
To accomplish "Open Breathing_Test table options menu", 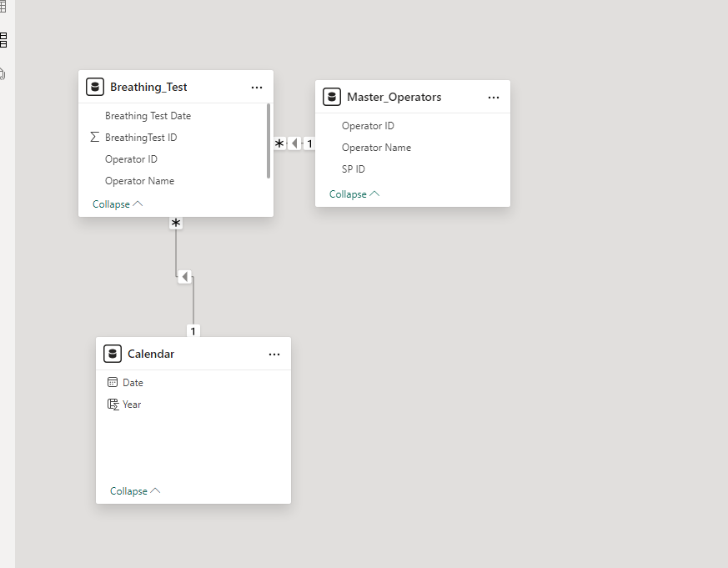I will pos(257,88).
